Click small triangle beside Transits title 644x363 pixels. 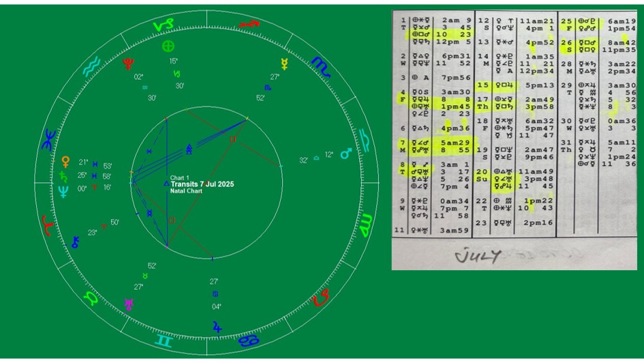pos(166,184)
